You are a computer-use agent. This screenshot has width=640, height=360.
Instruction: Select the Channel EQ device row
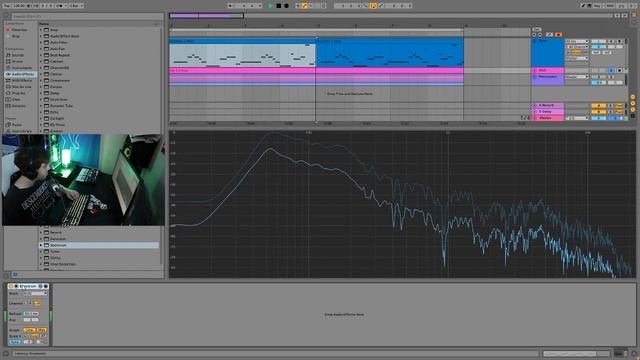[99, 68]
